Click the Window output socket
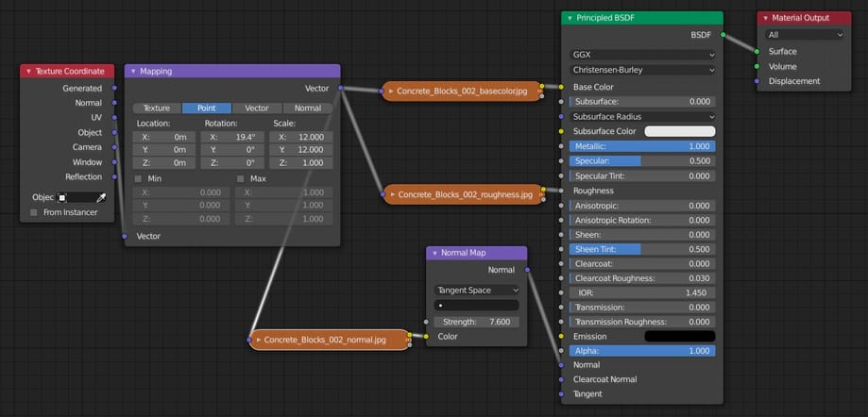Screen dimensions: 868x417 point(114,162)
